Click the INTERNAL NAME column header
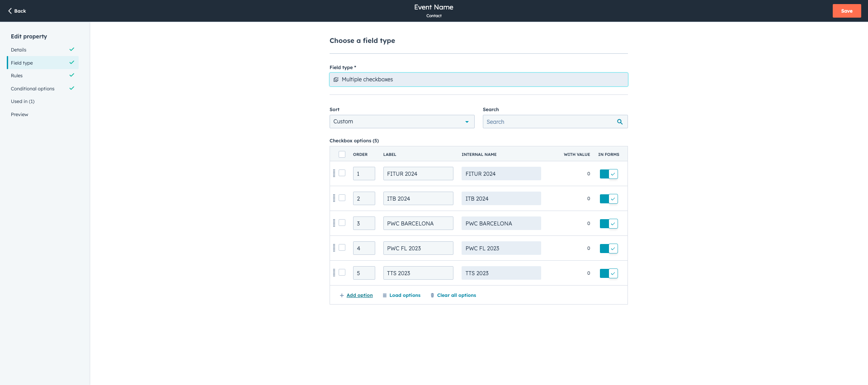Screen dimensions: 868x385 pos(479,155)
